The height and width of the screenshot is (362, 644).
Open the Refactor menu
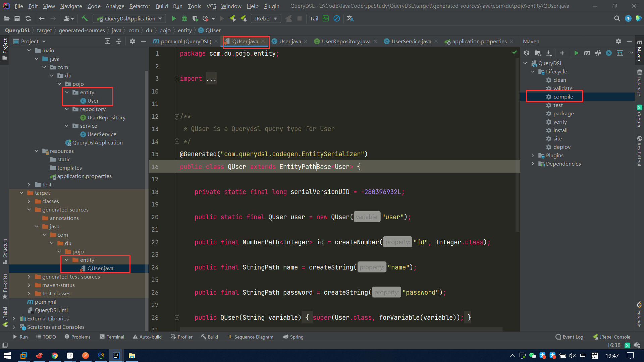[x=140, y=6]
